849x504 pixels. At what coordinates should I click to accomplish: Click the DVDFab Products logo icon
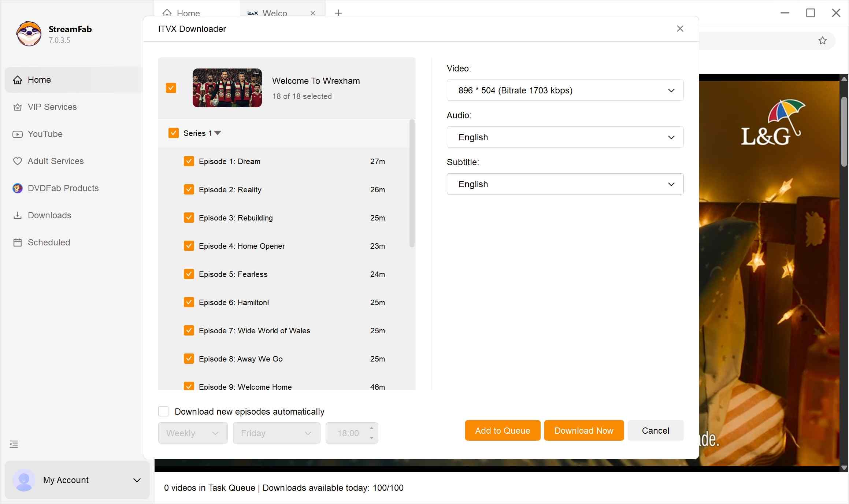point(18,188)
